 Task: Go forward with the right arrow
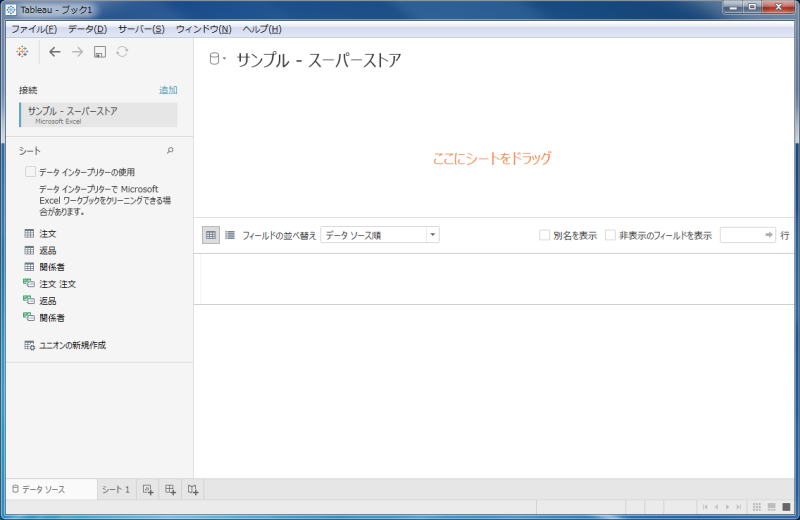point(77,52)
